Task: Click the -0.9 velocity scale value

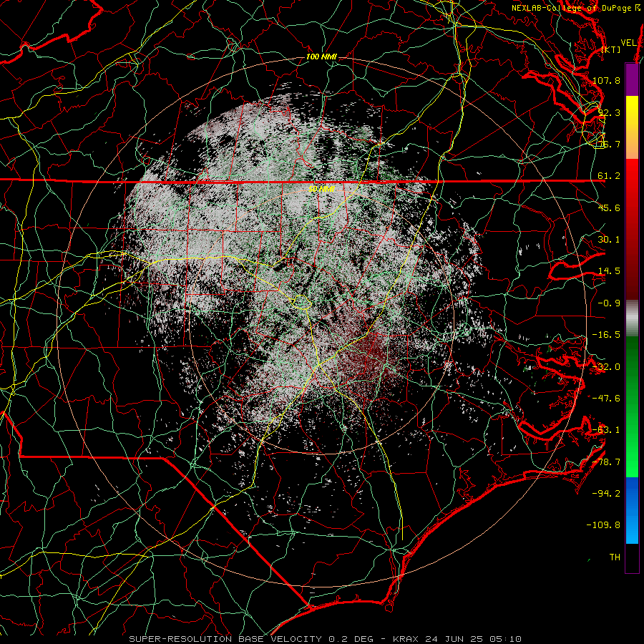Action: click(609, 303)
